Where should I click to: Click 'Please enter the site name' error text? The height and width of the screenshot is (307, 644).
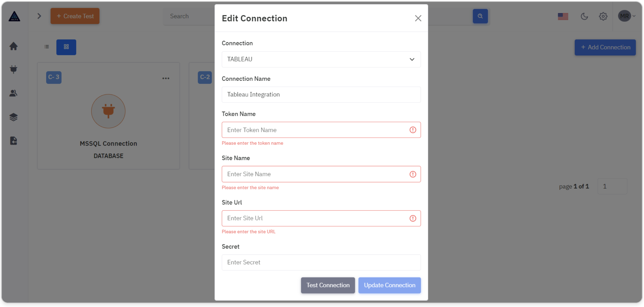coord(250,187)
